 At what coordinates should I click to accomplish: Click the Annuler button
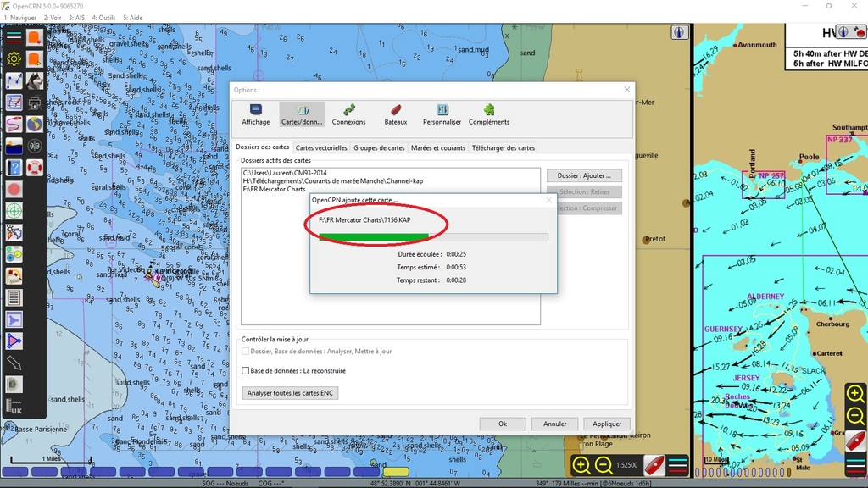pos(554,424)
